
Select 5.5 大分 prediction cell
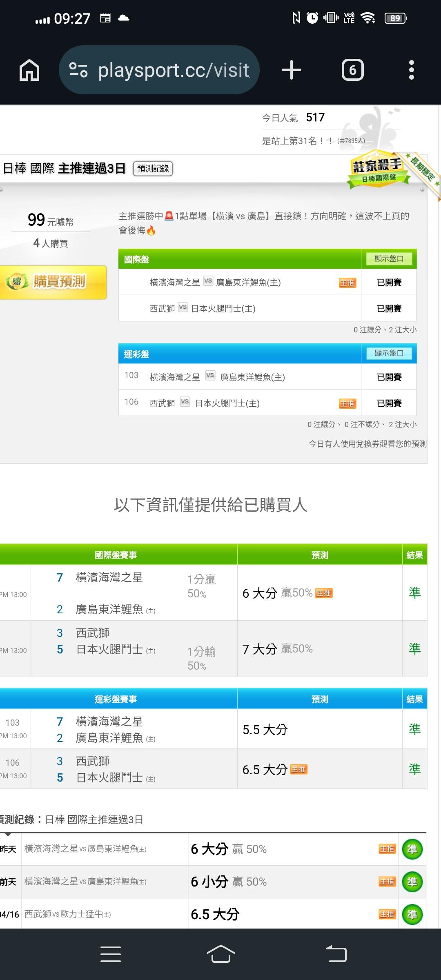(x=320, y=729)
